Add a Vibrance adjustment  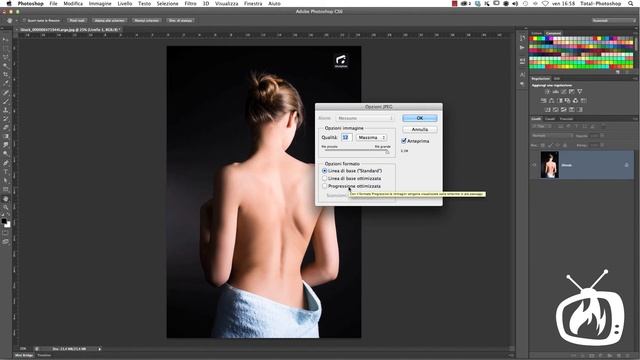pos(580,91)
